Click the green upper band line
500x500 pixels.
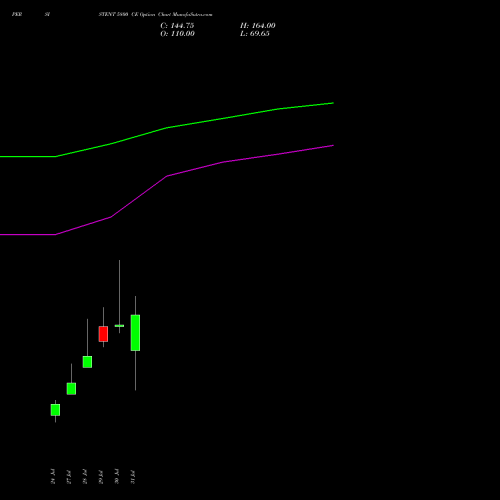pyautogui.click(x=167, y=128)
